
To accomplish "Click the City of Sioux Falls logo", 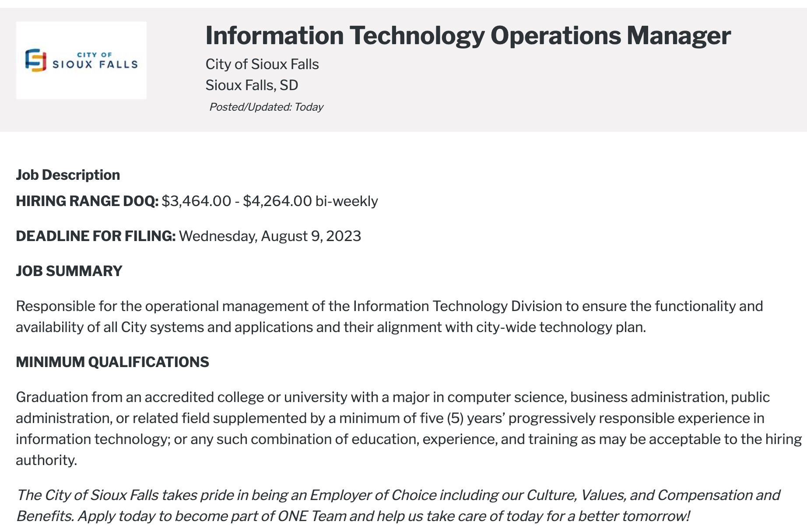I will tap(81, 60).
